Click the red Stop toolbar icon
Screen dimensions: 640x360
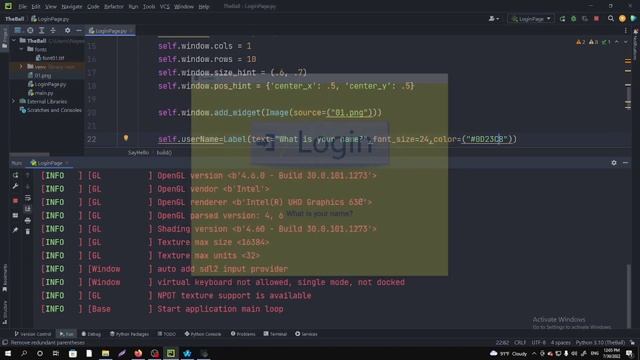[x=596, y=19]
